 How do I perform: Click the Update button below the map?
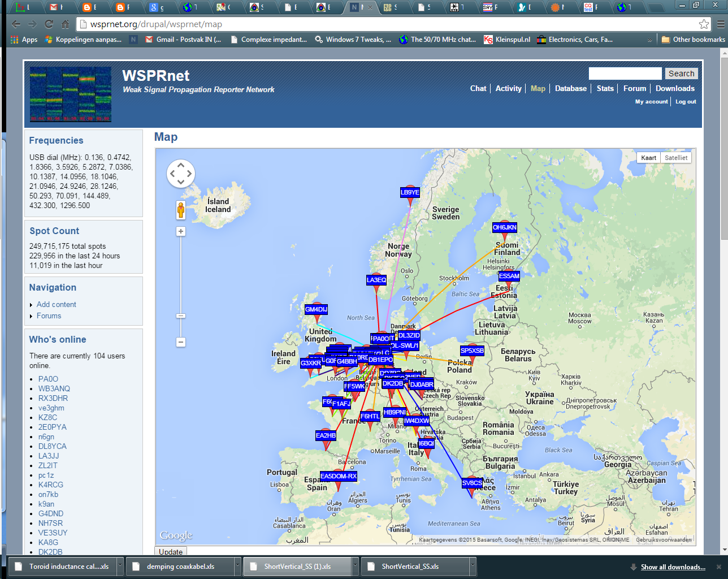[170, 551]
